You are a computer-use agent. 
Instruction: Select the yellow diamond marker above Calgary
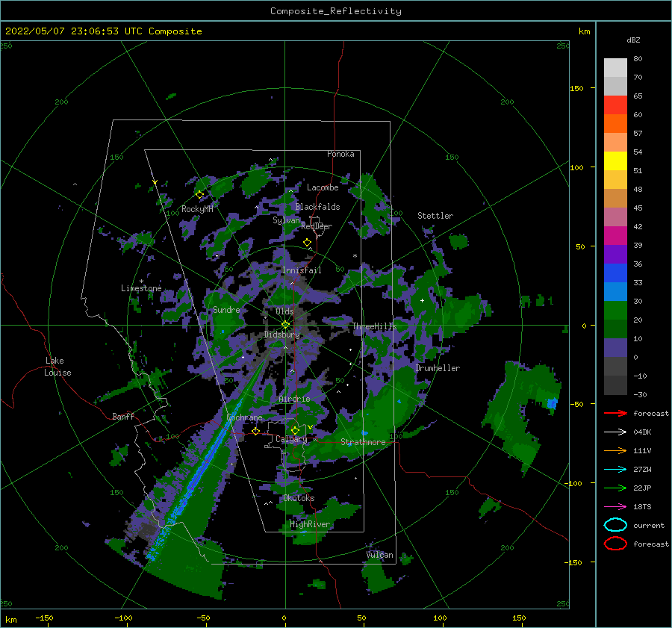295,430
